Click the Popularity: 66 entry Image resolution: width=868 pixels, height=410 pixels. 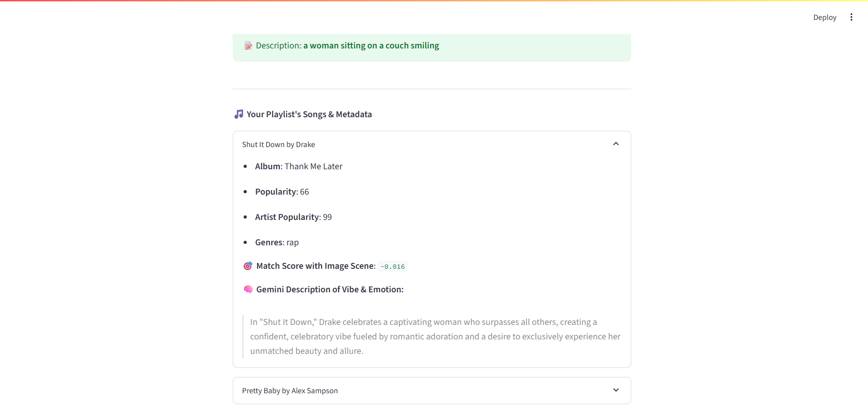[x=282, y=192]
